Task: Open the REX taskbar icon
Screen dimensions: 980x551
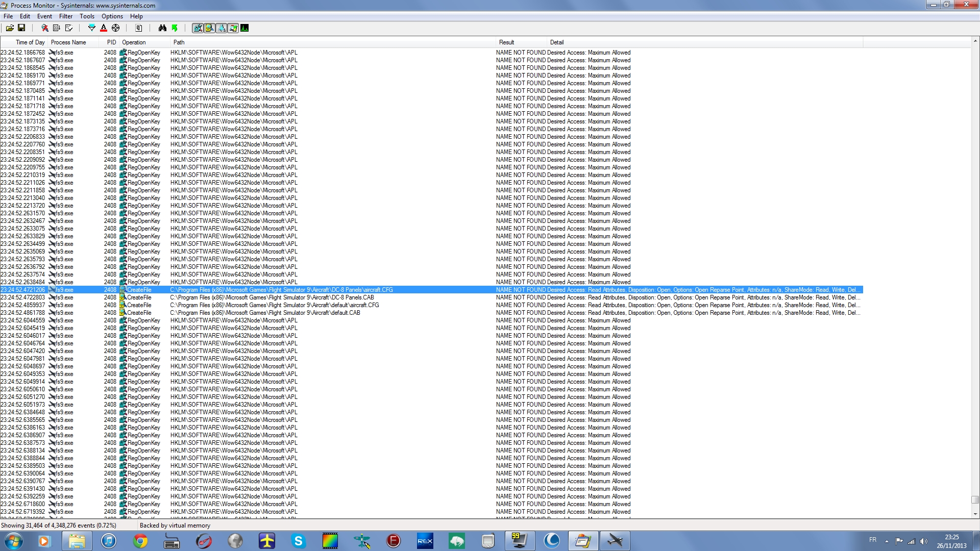Action: (425, 541)
